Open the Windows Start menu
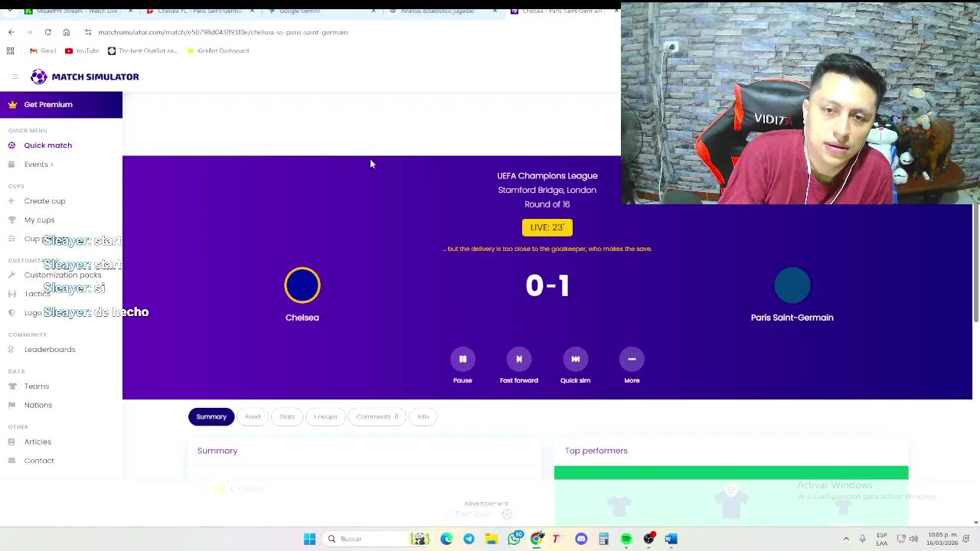Screen dimensions: 980x551 tap(309, 539)
